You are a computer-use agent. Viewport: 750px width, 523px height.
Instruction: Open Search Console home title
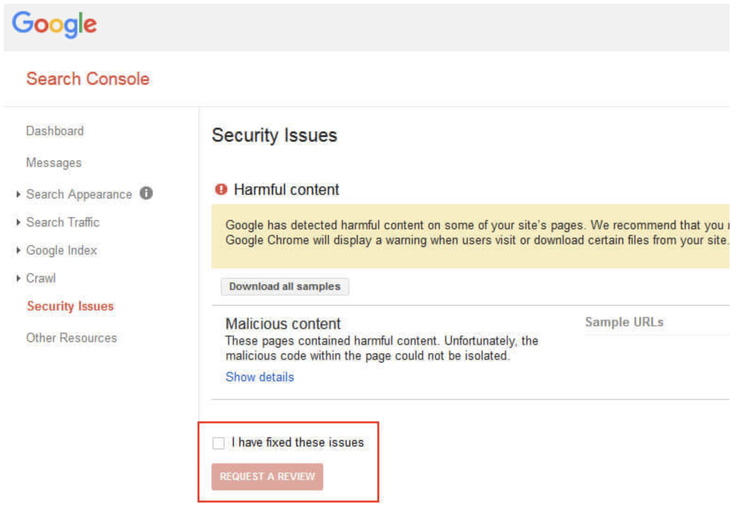click(88, 79)
